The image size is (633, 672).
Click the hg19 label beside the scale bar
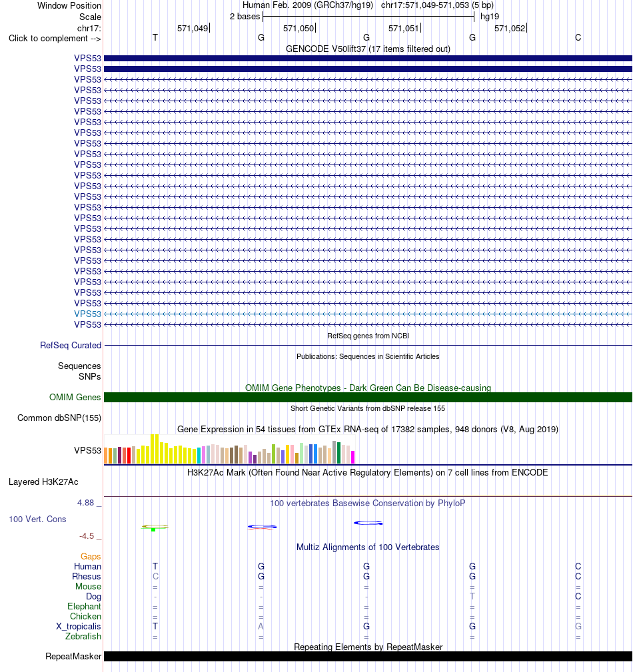tap(490, 17)
